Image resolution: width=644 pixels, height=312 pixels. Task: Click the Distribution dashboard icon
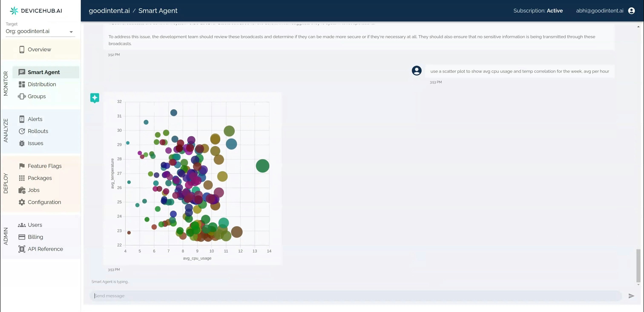coord(22,84)
